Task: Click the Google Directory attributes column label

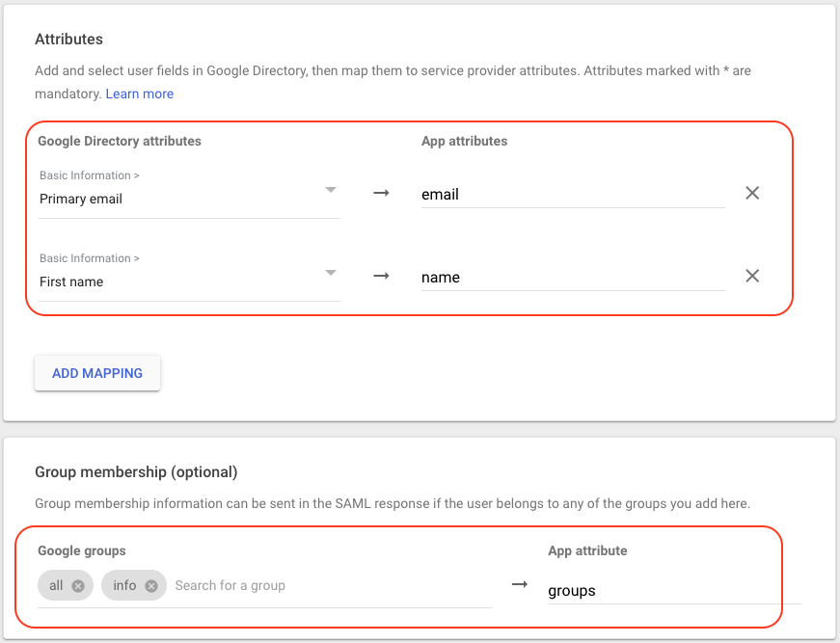Action: [x=120, y=141]
